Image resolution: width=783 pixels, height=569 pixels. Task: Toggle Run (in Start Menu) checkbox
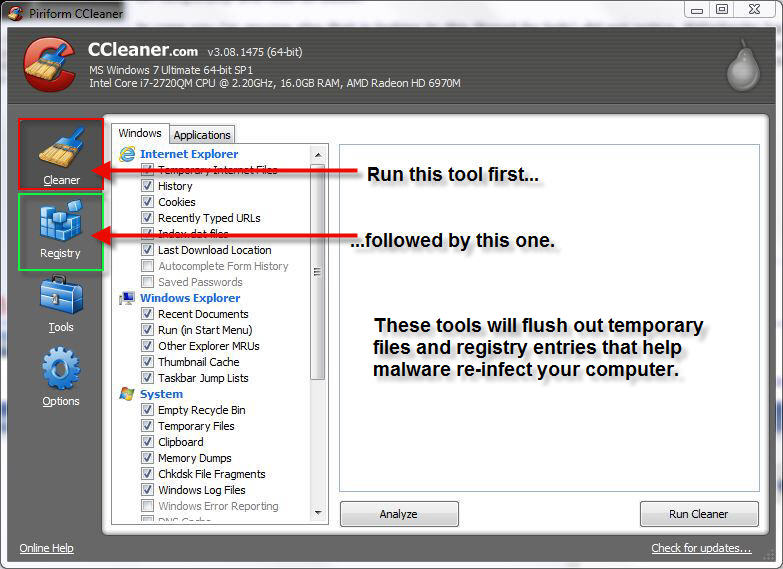point(147,330)
